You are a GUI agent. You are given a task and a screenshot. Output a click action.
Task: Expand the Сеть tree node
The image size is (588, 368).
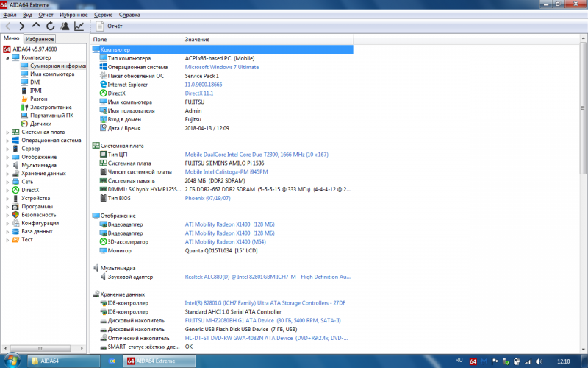coord(7,182)
